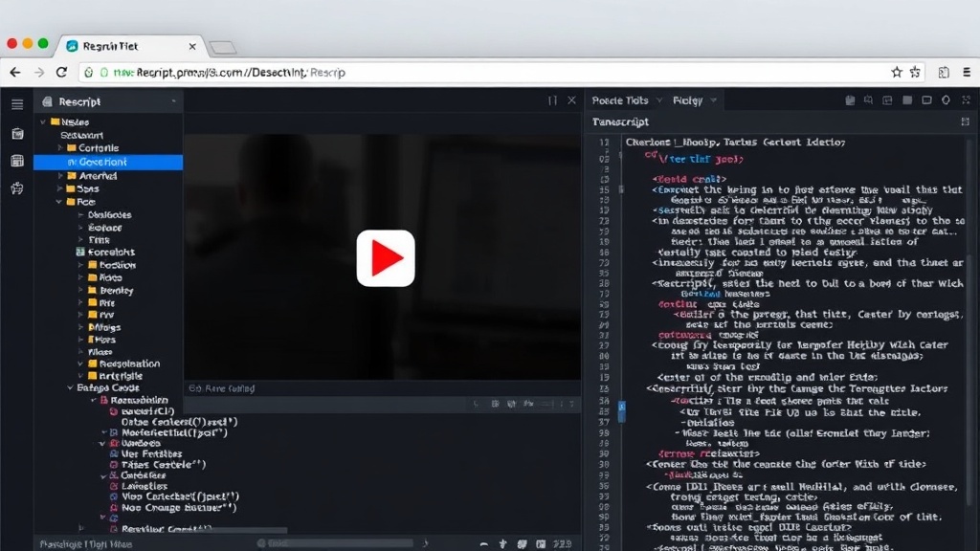Expand the Spas folder
This screenshot has width=980, height=551.
pyautogui.click(x=60, y=188)
